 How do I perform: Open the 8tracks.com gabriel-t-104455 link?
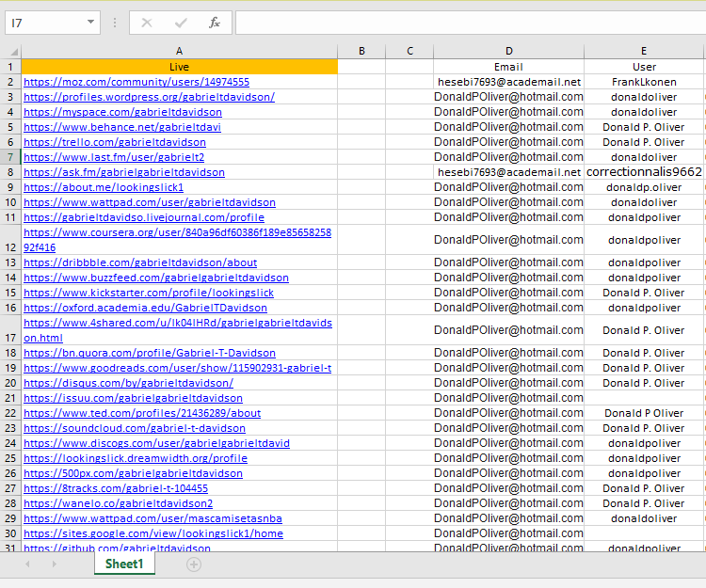point(116,488)
